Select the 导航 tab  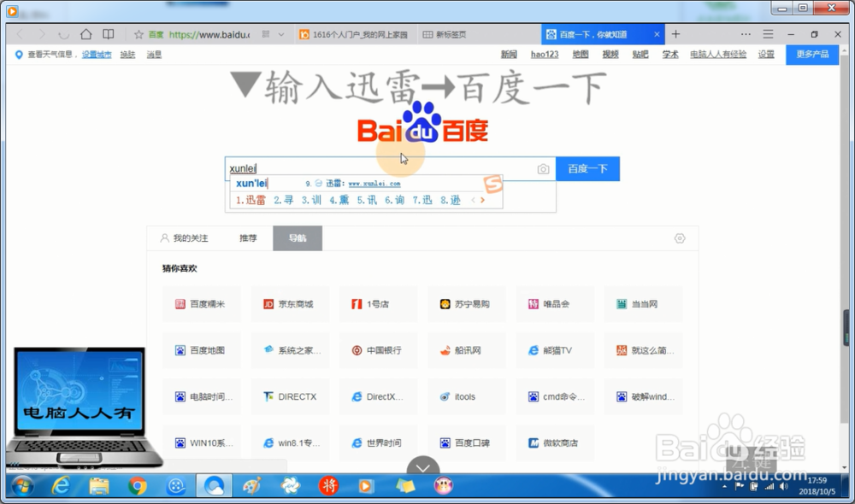[x=298, y=238]
